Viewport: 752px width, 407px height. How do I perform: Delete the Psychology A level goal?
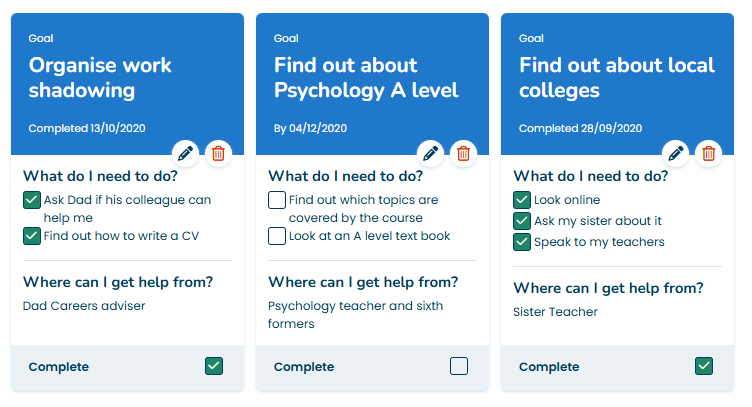(463, 153)
